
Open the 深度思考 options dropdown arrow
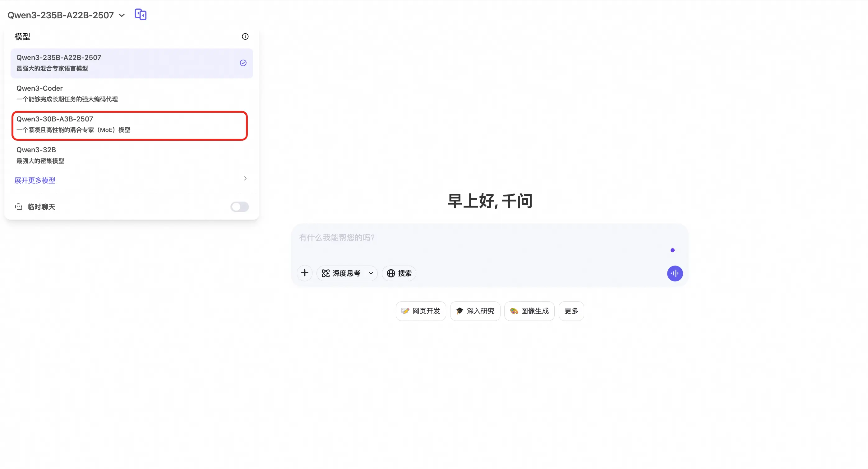(x=371, y=273)
